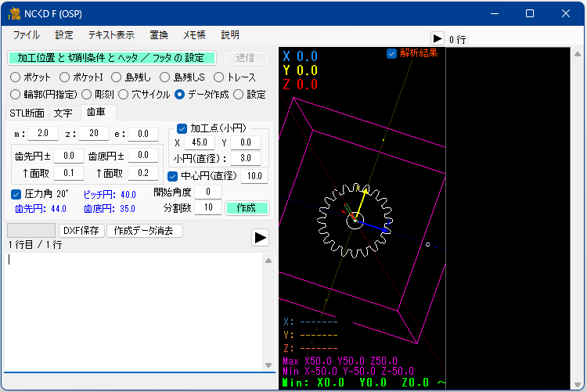Viewport: 587px width, 392px height.
Task: Click the gear drawing in the 3D view
Action: point(355,220)
